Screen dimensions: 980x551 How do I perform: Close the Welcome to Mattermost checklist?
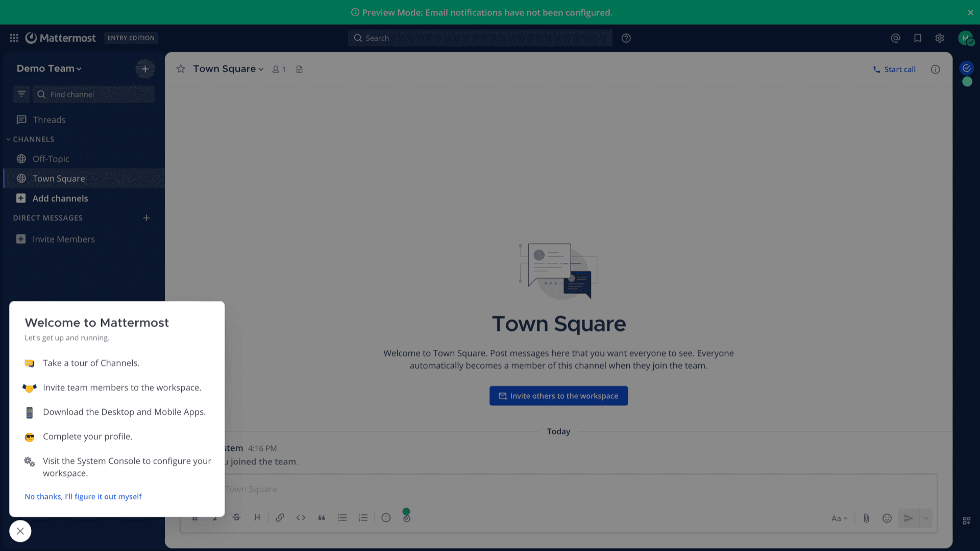coord(20,531)
